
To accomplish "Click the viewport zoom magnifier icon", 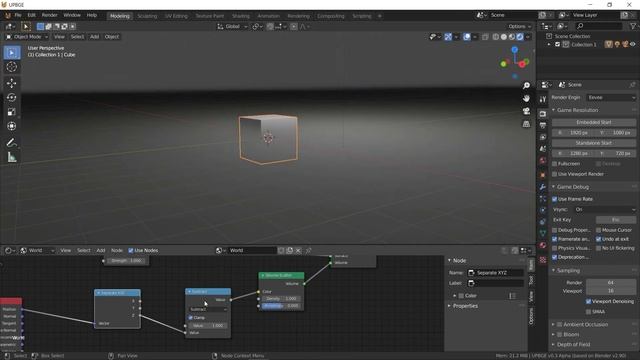I will click(527, 86).
